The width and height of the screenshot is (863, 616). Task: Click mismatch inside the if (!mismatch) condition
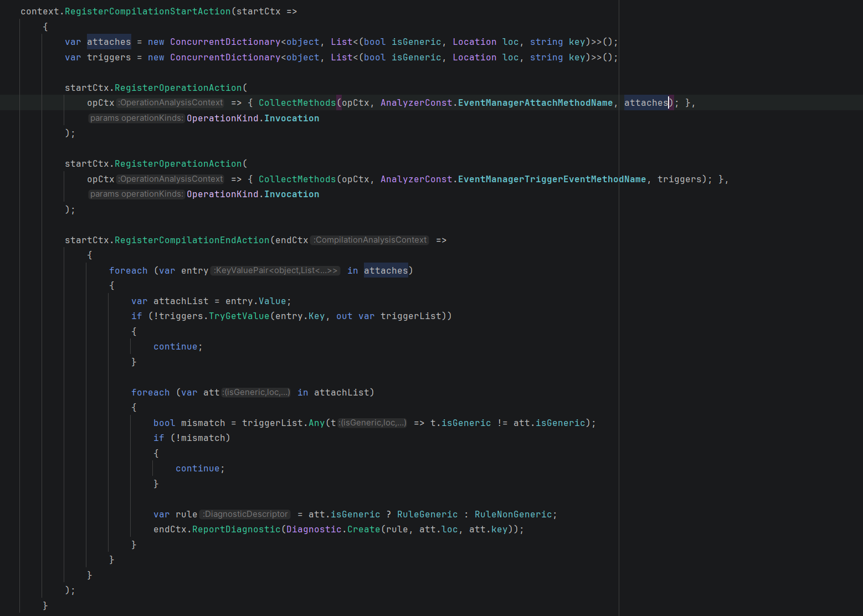coord(203,438)
